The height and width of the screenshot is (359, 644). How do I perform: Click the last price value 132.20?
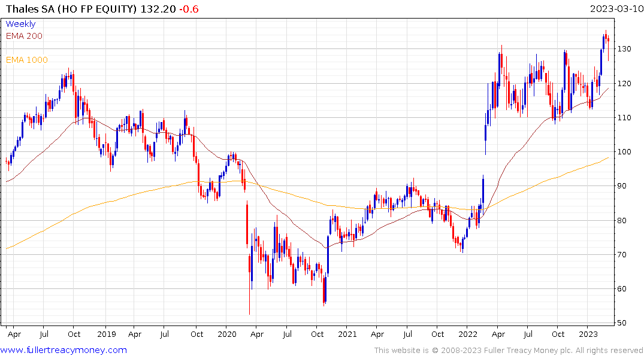(x=158, y=9)
